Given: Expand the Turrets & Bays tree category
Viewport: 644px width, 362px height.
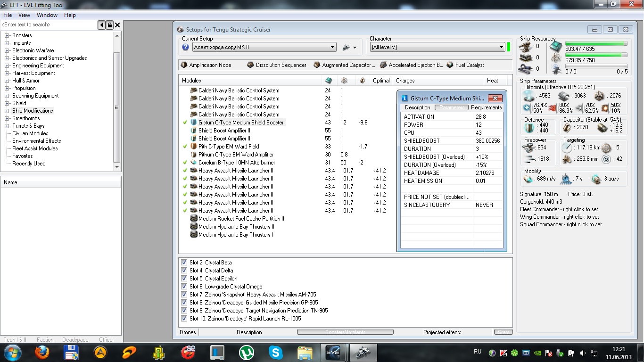Looking at the screenshot, I should [x=7, y=126].
